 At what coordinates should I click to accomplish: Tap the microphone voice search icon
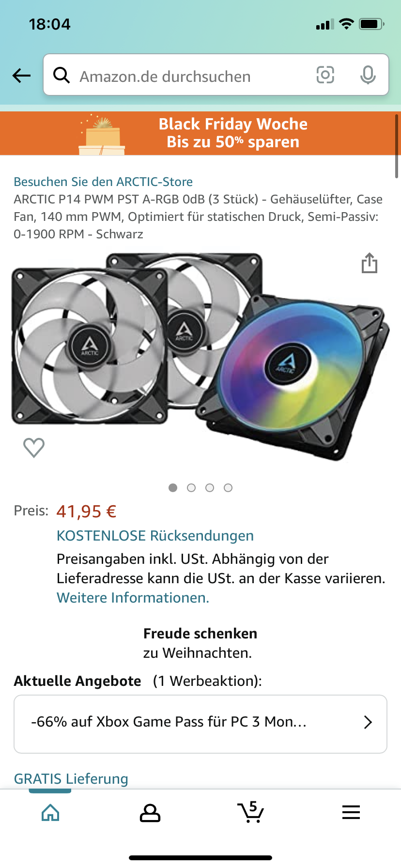coord(368,75)
